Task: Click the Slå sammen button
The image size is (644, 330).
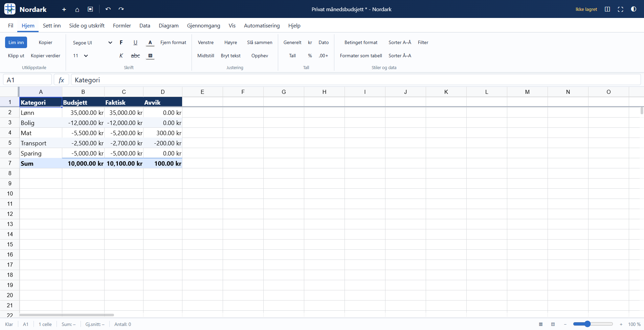Action: tap(260, 42)
